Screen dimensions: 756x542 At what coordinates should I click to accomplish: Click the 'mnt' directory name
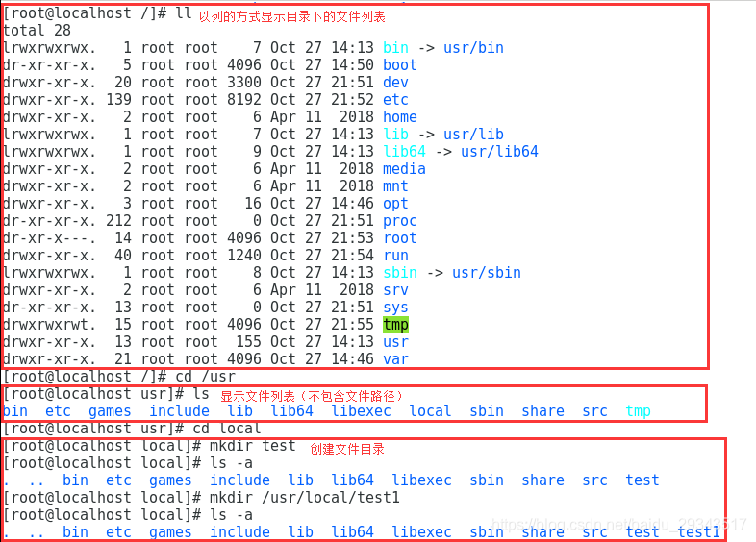click(395, 186)
